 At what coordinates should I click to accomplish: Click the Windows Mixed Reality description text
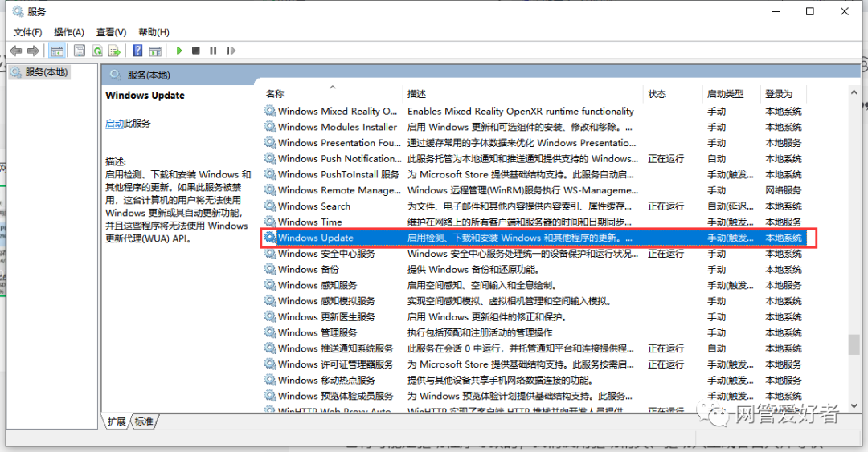[520, 112]
